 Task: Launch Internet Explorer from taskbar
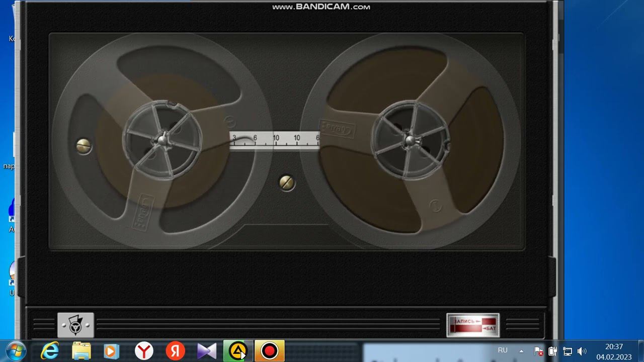pyautogui.click(x=50, y=351)
